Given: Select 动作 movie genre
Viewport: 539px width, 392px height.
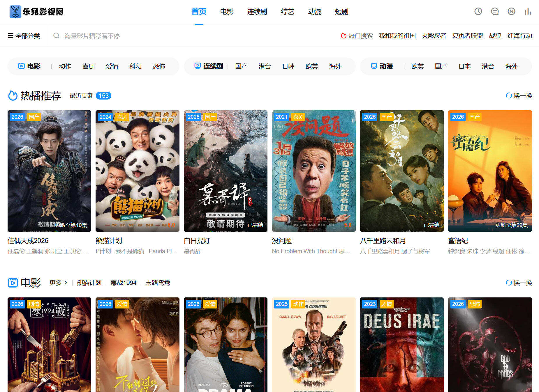Looking at the screenshot, I should coord(65,66).
